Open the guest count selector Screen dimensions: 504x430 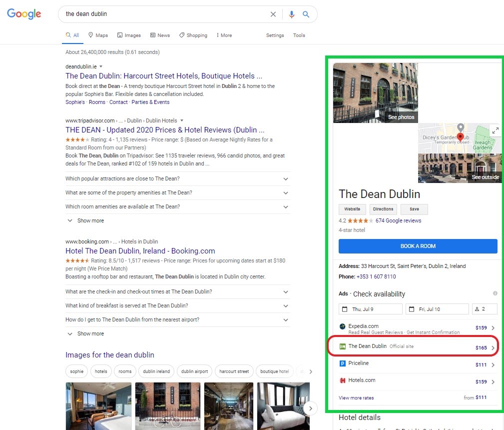(x=484, y=309)
